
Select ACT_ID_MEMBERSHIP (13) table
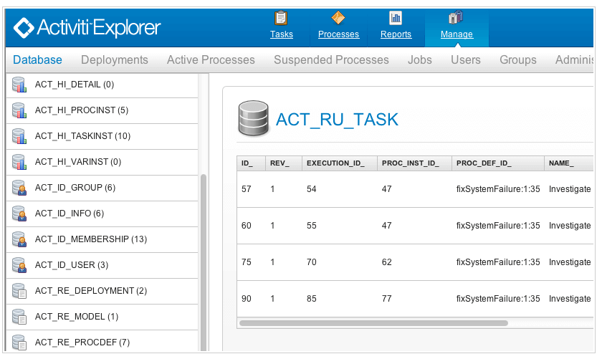[102, 239]
